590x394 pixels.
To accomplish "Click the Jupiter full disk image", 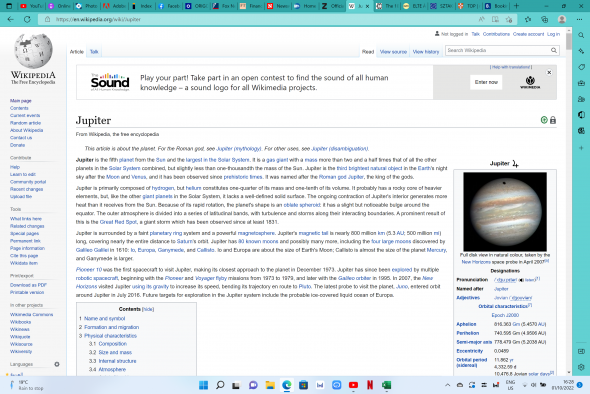I will [505, 211].
